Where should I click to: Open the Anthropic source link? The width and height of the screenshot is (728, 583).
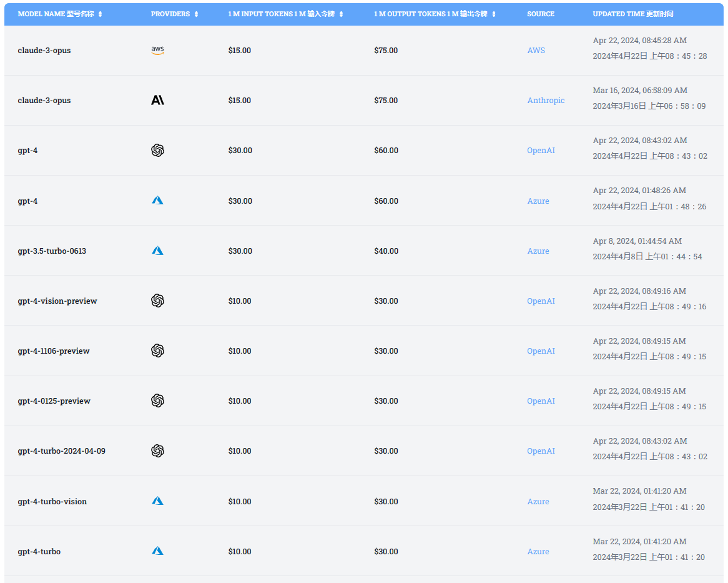tap(546, 101)
